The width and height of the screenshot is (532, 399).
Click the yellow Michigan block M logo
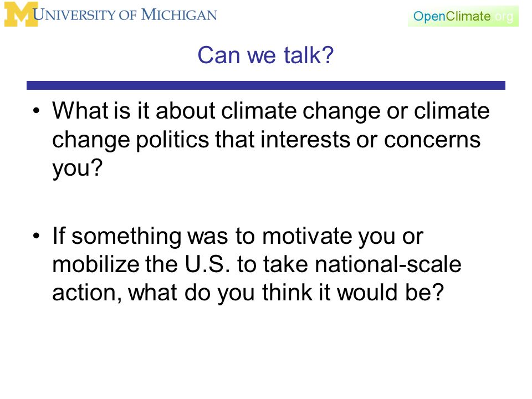(21, 14)
